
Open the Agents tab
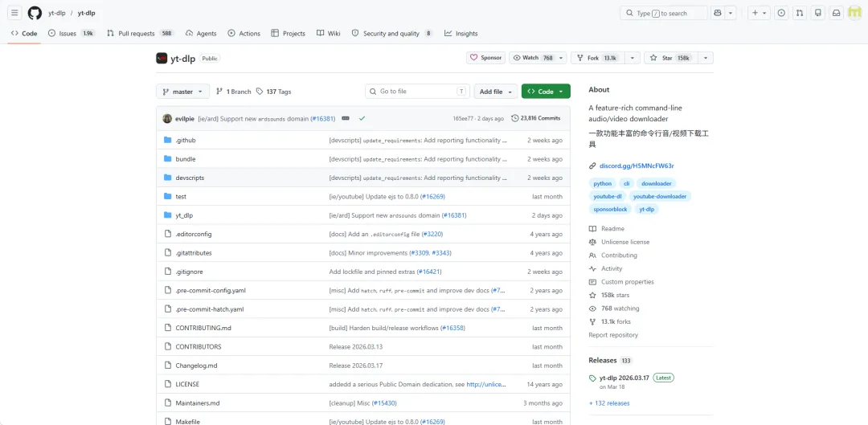tap(201, 33)
